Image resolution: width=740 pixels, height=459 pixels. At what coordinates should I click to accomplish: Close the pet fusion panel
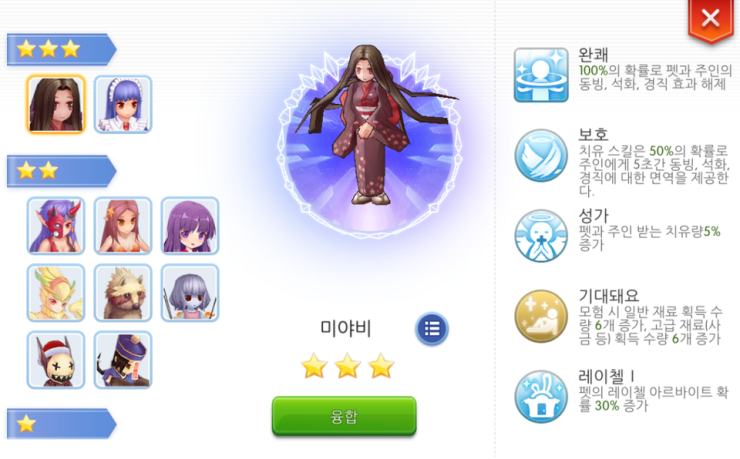point(710,20)
